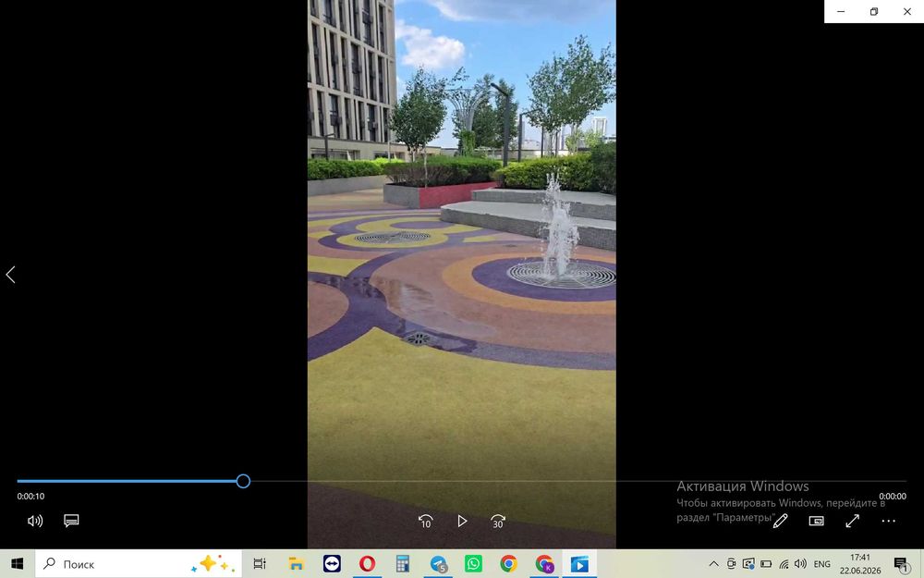Go back with the left arrow
Image resolution: width=924 pixels, height=578 pixels.
click(10, 275)
